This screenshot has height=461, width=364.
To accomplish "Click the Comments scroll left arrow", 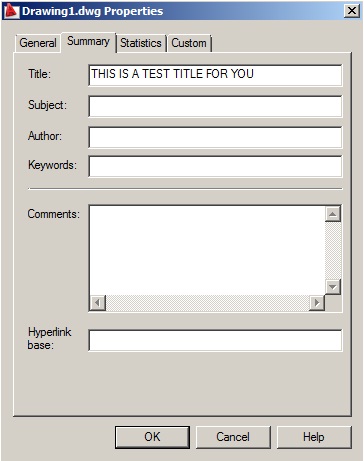I will tap(98, 303).
